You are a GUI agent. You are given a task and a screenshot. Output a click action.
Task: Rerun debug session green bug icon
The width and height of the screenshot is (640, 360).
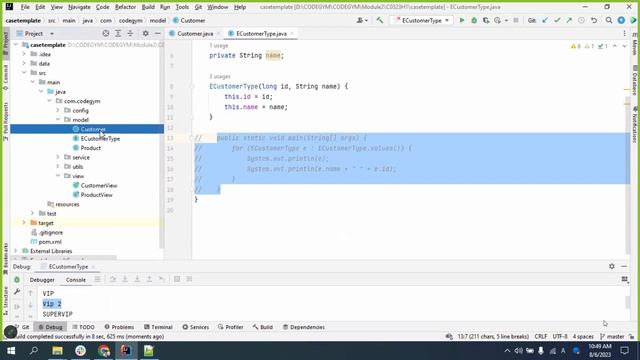tap(17, 280)
